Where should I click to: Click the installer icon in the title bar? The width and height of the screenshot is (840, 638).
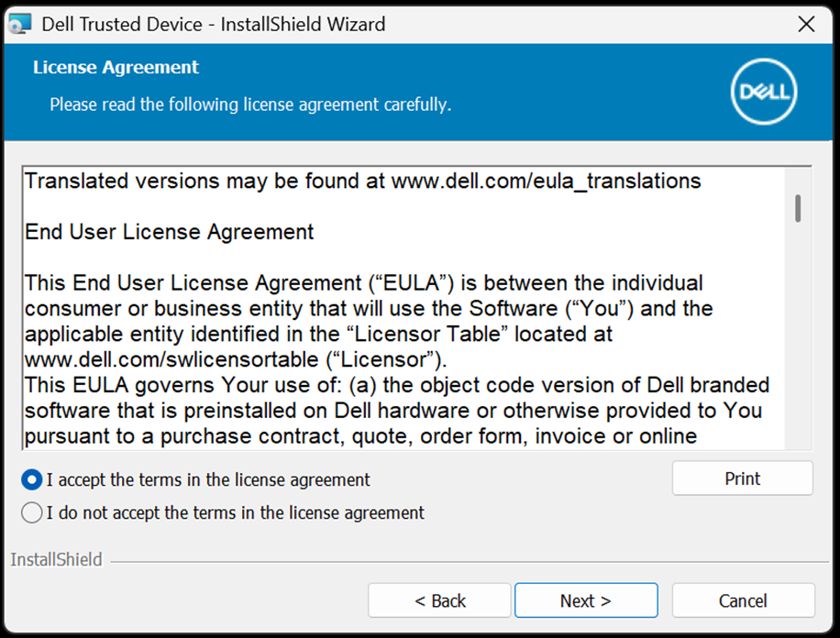pos(20,25)
